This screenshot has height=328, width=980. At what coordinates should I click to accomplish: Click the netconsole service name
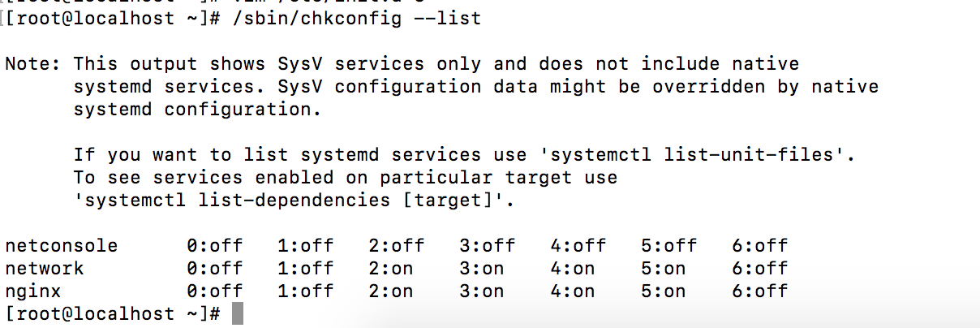tap(62, 246)
